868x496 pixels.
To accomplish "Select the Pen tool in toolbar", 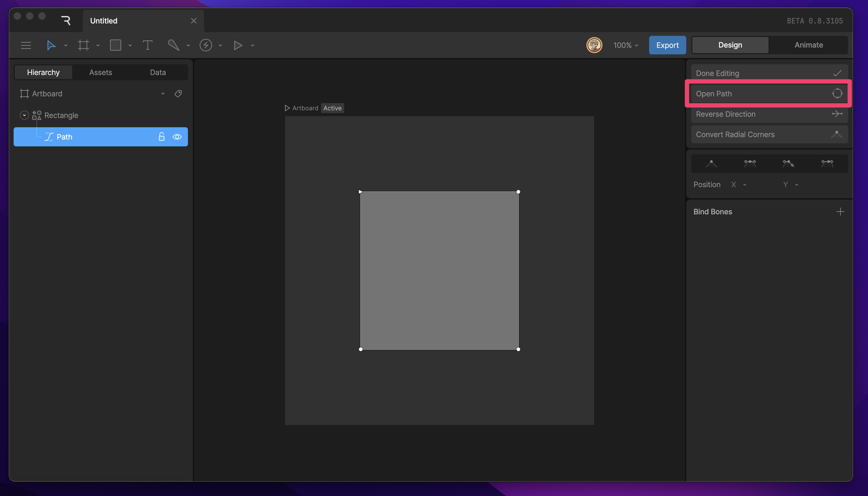I will (173, 45).
